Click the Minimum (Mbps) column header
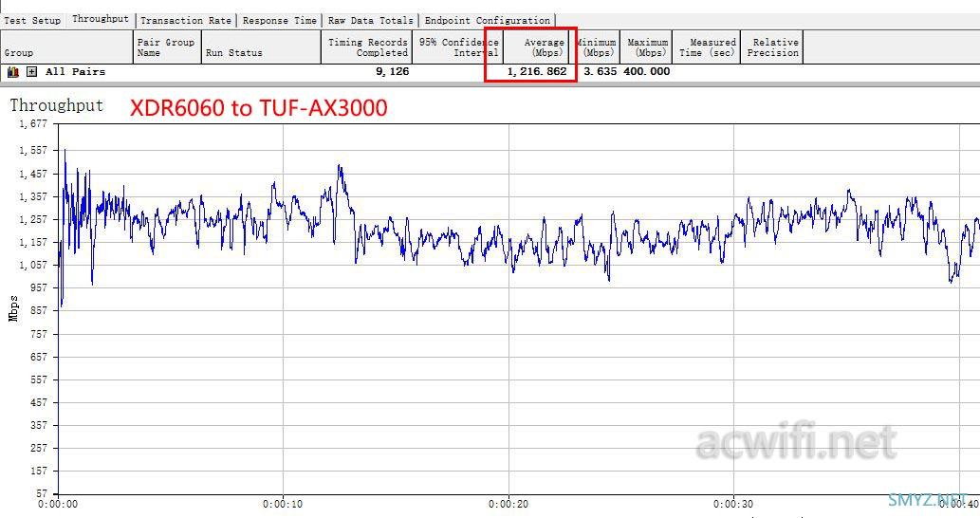 pos(596,46)
